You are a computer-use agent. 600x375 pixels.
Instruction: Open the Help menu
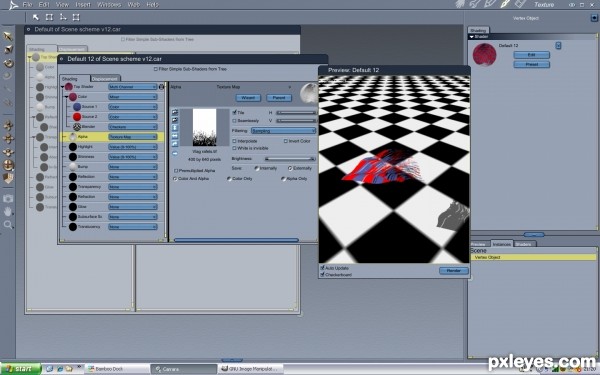153,5
